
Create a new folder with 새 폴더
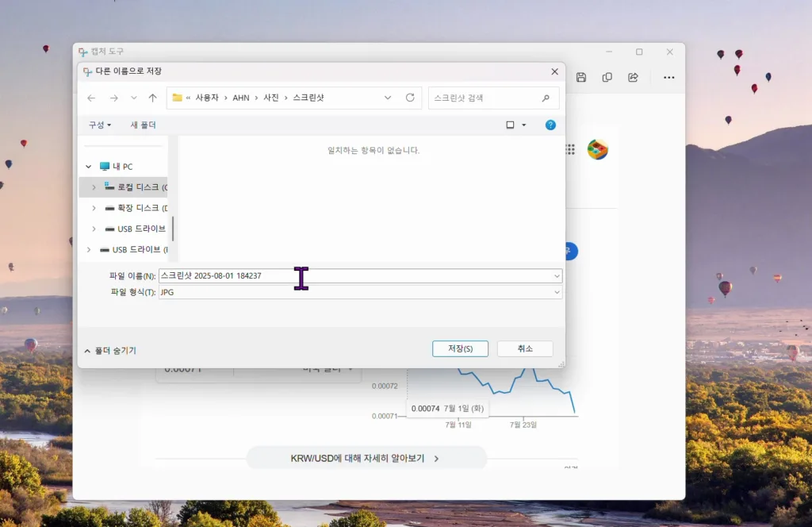click(x=143, y=125)
